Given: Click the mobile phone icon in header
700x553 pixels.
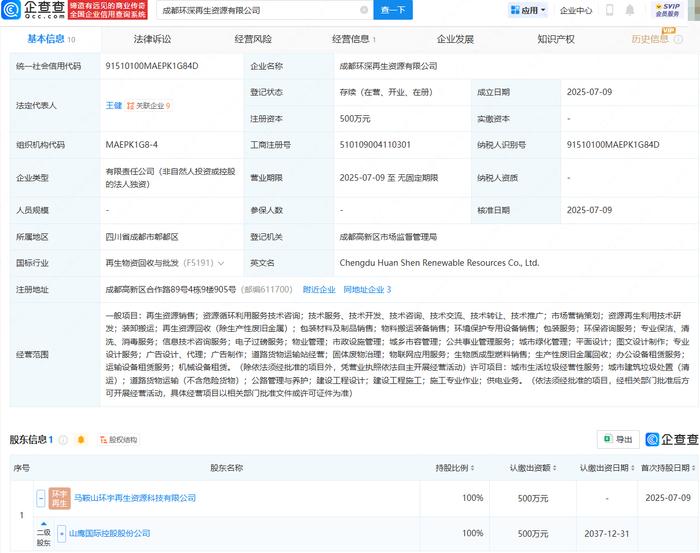Looking at the screenshot, I should point(609,10).
